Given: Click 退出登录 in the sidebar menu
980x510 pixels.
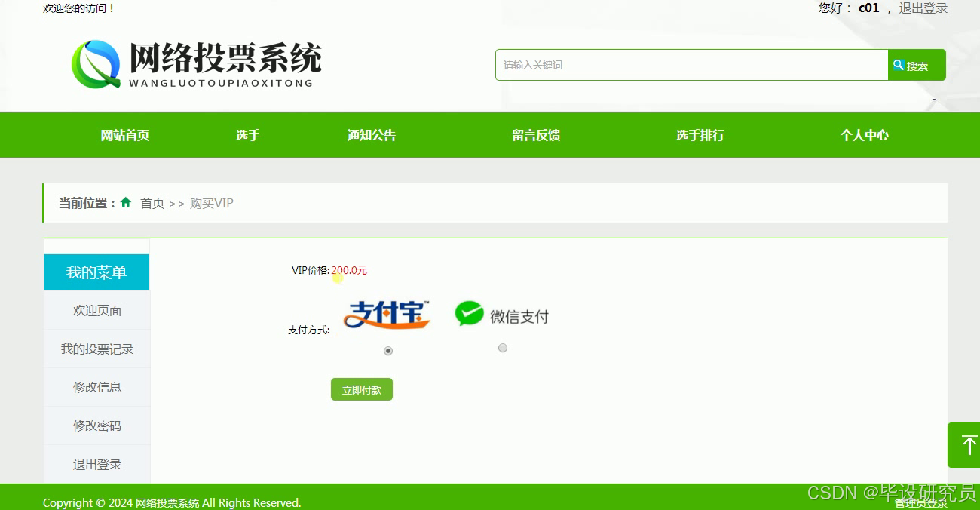Looking at the screenshot, I should coord(97,464).
